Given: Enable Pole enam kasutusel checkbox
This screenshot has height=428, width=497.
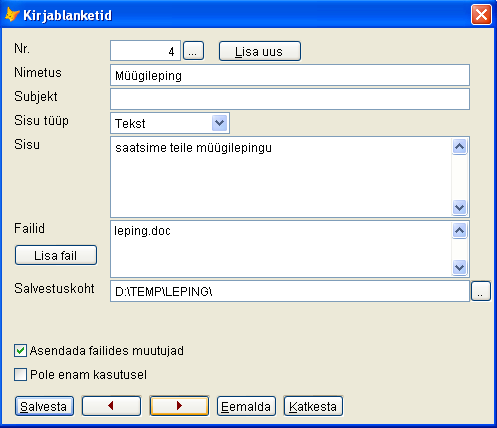Looking at the screenshot, I should click(20, 375).
